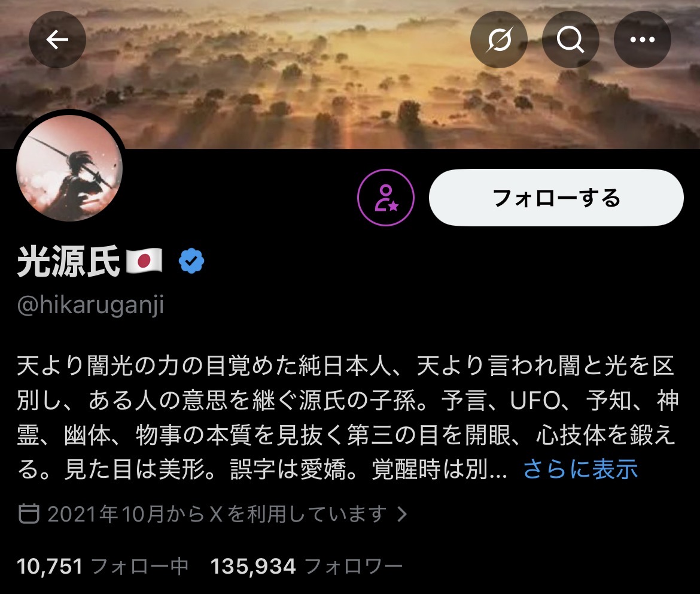700x594 pixels.
Task: Tap the フォロワー label text
Action: tap(354, 566)
